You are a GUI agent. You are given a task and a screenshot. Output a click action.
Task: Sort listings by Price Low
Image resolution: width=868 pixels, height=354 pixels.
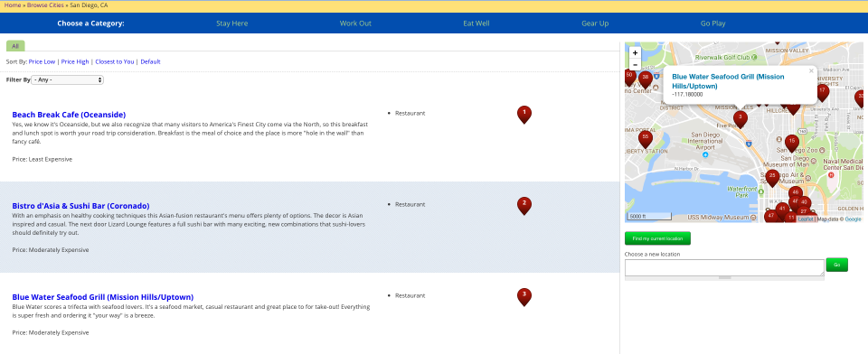coord(42,62)
